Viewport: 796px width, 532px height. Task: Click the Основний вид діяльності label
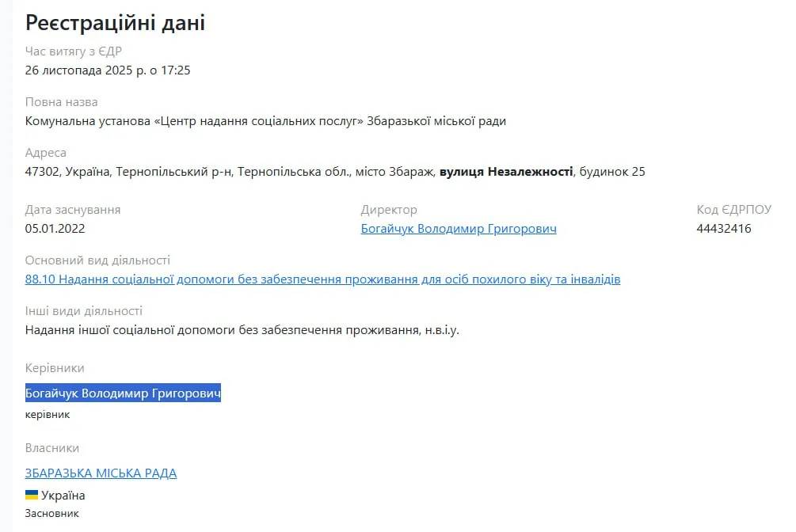point(97,260)
